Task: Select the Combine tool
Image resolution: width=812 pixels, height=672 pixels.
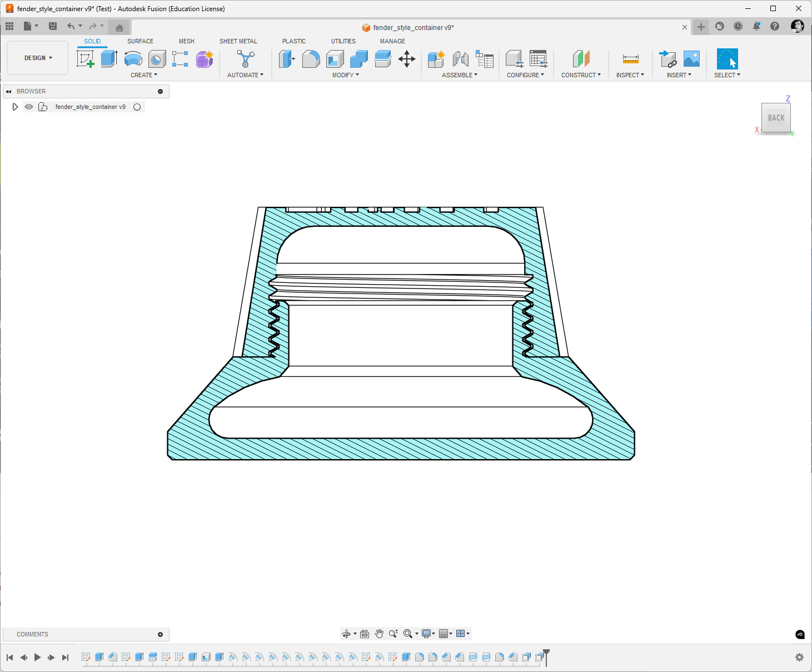Action: [x=359, y=58]
